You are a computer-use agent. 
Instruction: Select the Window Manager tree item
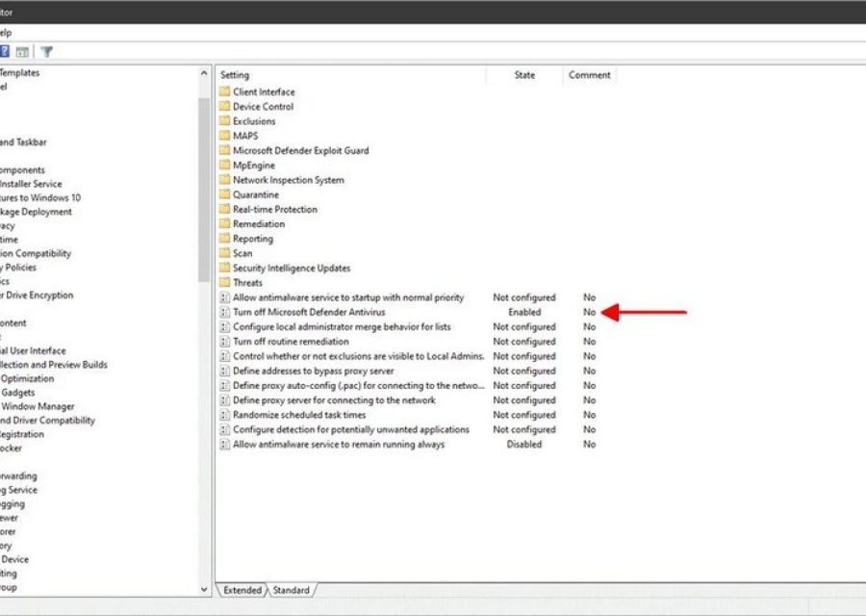[37, 406]
